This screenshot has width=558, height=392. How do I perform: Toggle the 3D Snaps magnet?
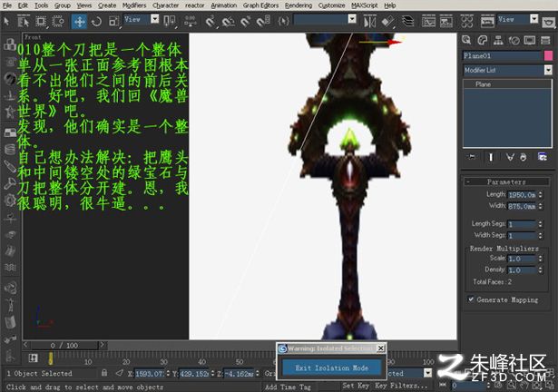[210, 22]
